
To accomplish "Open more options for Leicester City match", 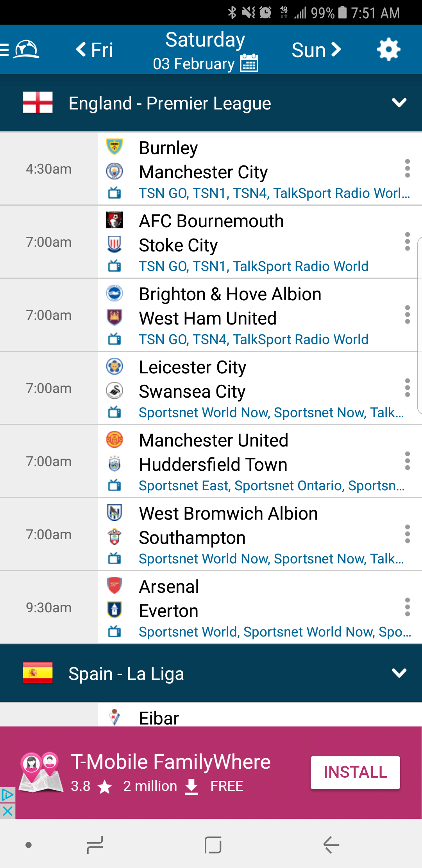I will (407, 388).
